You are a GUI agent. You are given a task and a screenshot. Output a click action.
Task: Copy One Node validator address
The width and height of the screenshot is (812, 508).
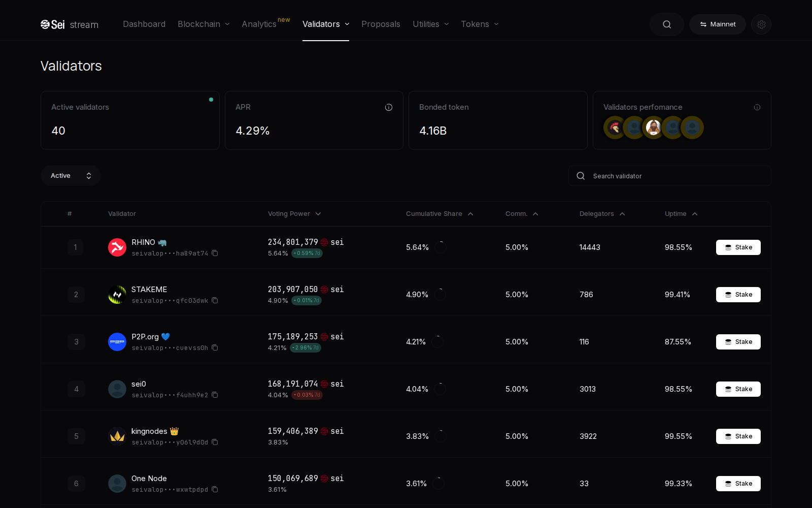(x=215, y=489)
